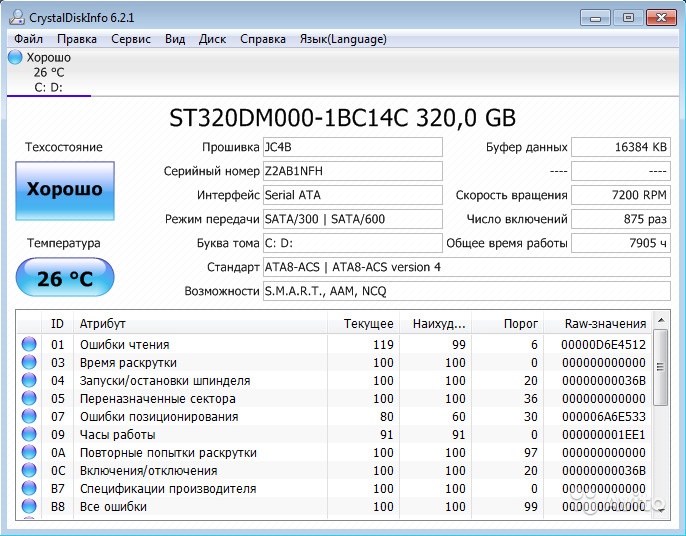Click status orb for Все ошибки row
The height and width of the screenshot is (536, 686).
pyautogui.click(x=29, y=506)
